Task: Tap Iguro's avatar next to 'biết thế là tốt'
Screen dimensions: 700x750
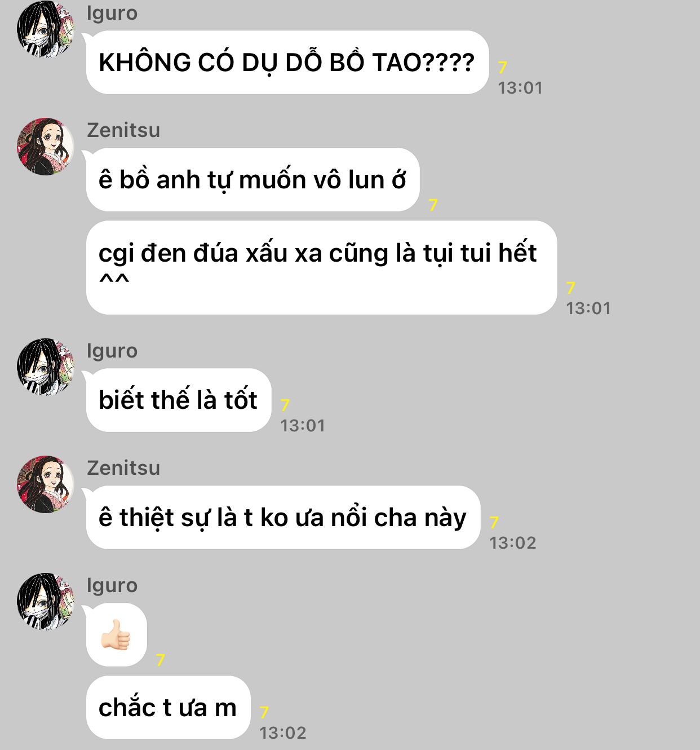Action: [x=46, y=367]
